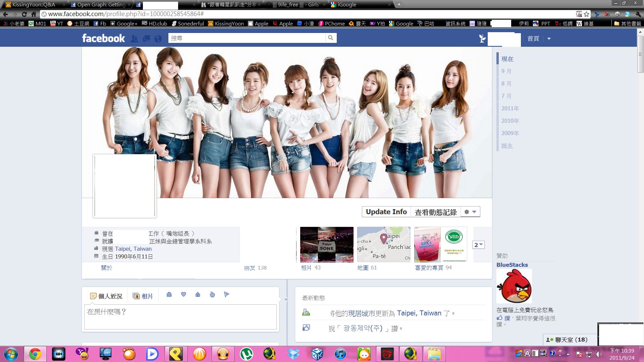Launch Google Chrome from the taskbar

[35, 354]
